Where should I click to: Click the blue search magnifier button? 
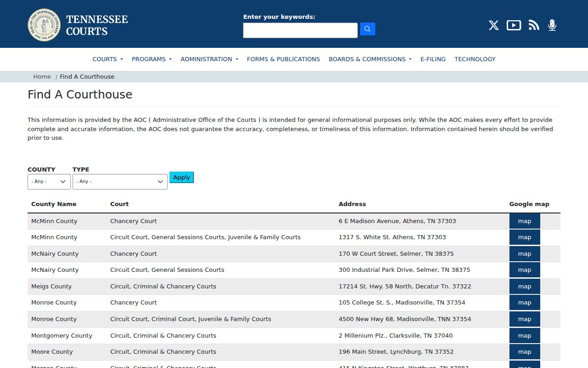tap(367, 29)
